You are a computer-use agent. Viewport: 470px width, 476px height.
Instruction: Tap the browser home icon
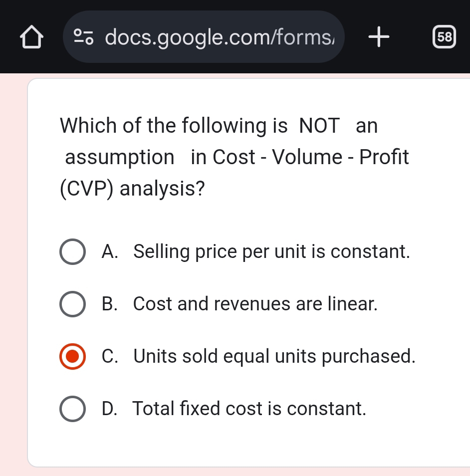click(x=31, y=37)
